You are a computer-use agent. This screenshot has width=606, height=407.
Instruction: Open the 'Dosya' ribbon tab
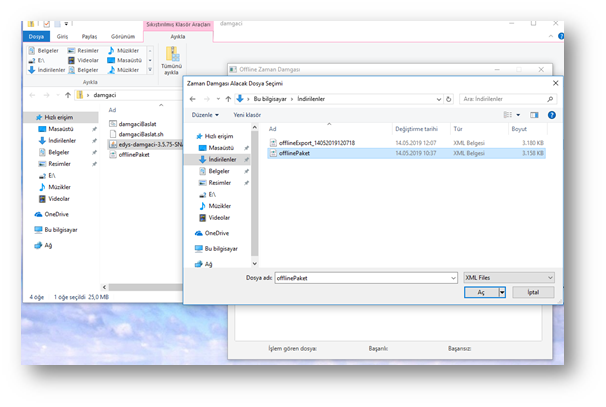[x=37, y=33]
